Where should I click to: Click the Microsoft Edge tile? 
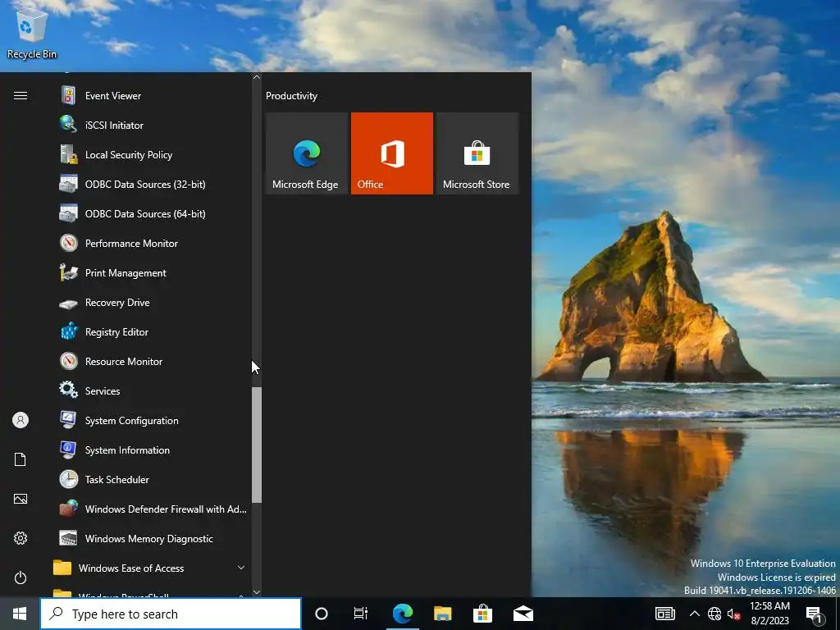pyautogui.click(x=307, y=153)
